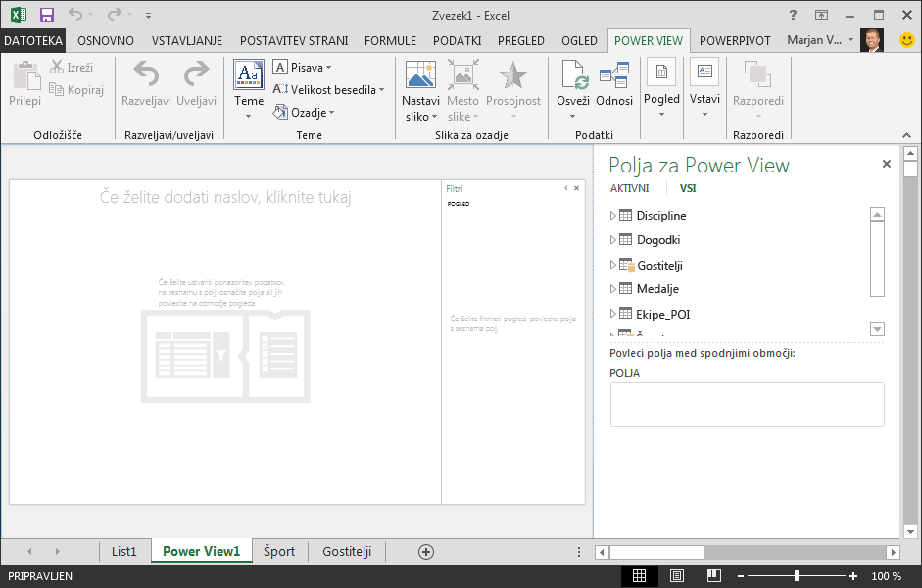
Task: Click the Kopiraj copy button
Action: pos(76,89)
